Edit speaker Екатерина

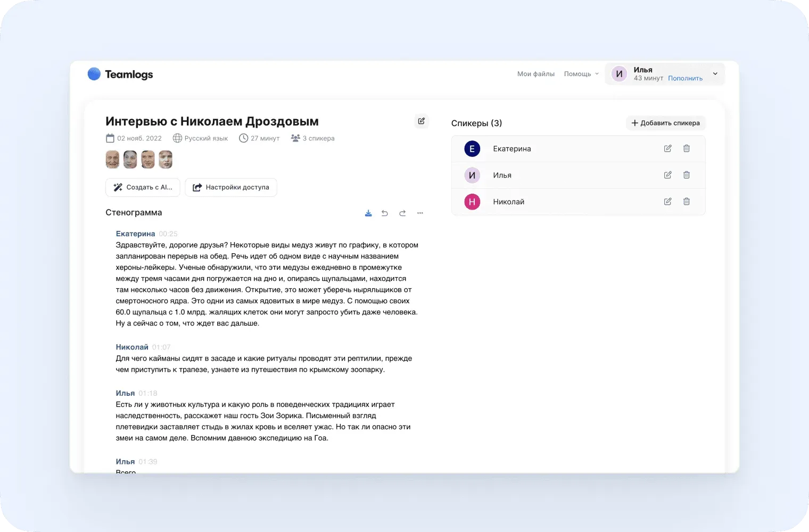[667, 148]
